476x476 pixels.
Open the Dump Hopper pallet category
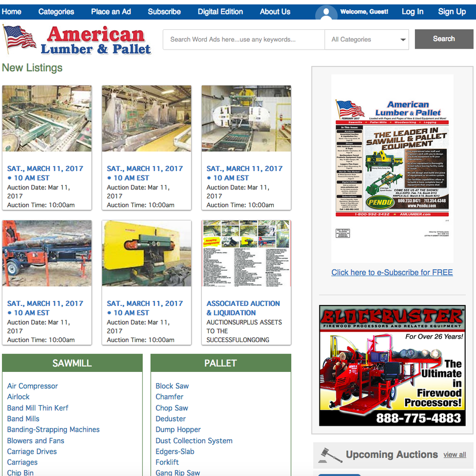coord(178,429)
